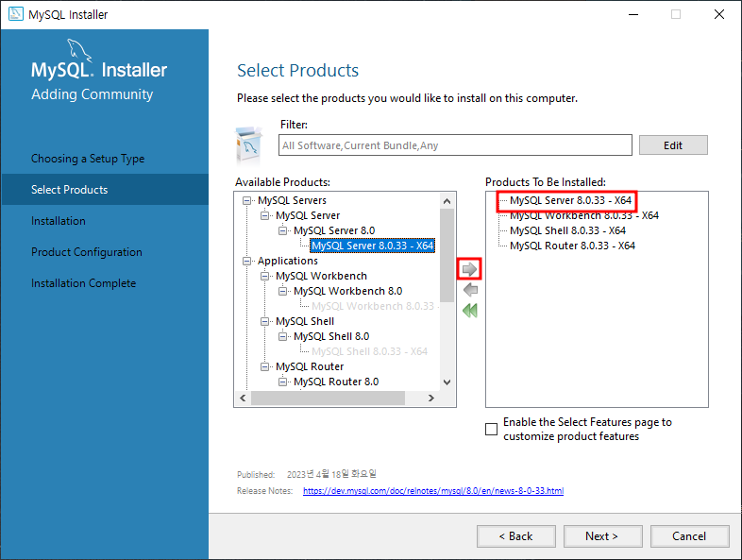The height and width of the screenshot is (560, 742).
Task: Click the MySQL Workbench category label
Action: click(x=321, y=277)
